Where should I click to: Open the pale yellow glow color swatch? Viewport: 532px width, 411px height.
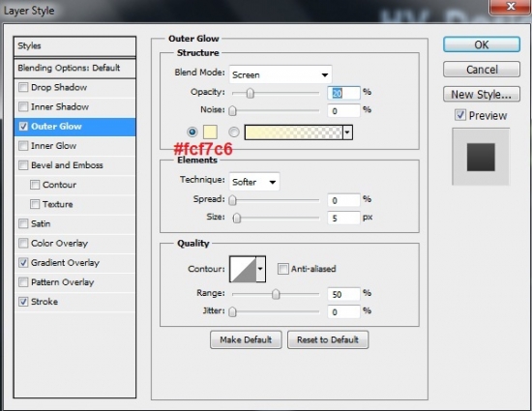coord(210,132)
